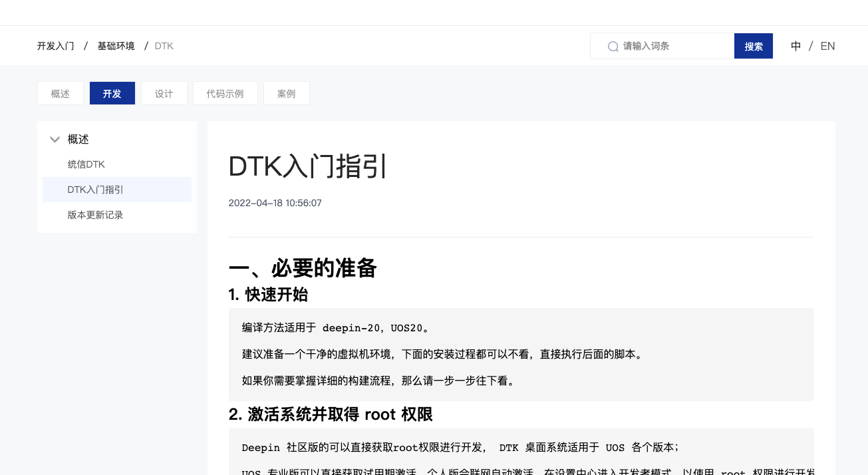Click the line starting Deepin 社区版的可以直接获取root权限
This screenshot has height=475, width=868.
460,447
